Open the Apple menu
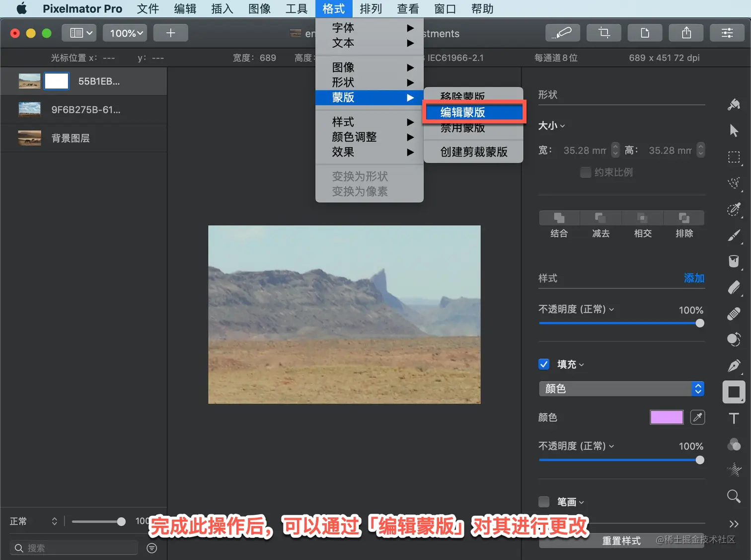The image size is (751, 560). coord(22,9)
